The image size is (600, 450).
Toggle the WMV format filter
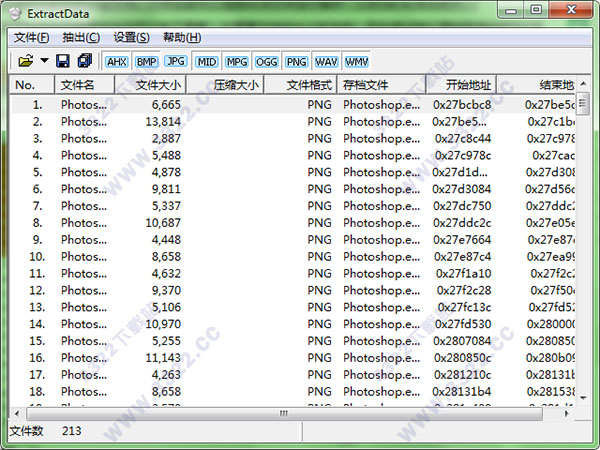[x=356, y=62]
